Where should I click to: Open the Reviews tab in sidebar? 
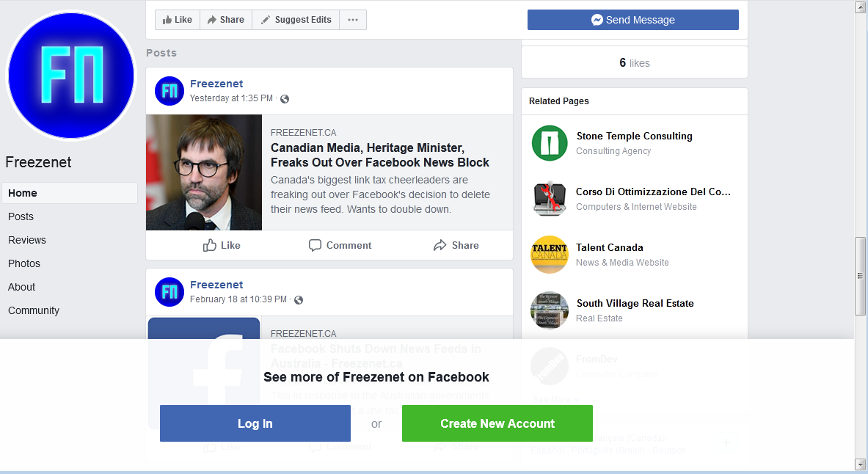27,240
